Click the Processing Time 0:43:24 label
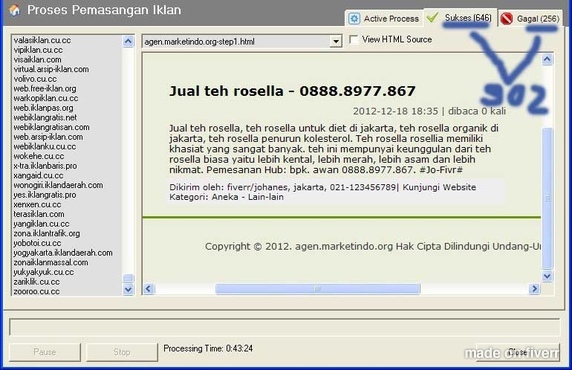The width and height of the screenshot is (572, 370). (x=208, y=348)
